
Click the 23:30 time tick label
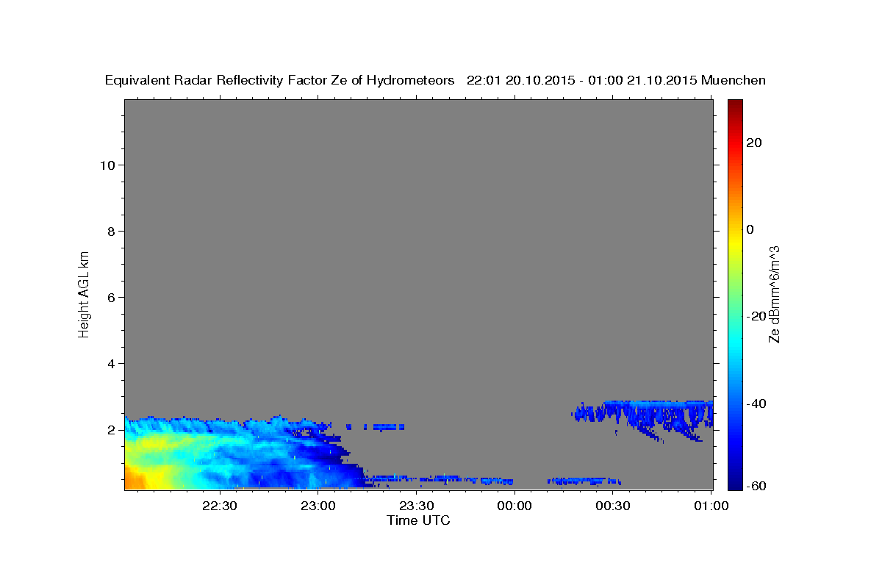416,506
